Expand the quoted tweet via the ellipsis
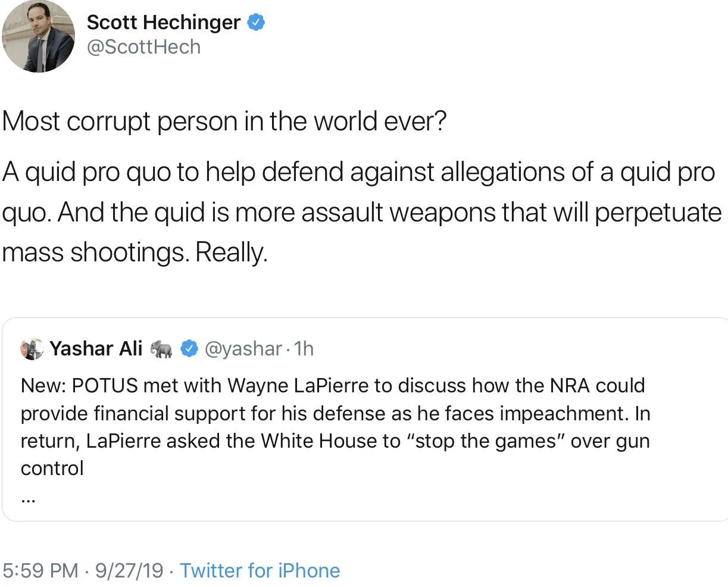Image resolution: width=728 pixels, height=587 pixels. coord(28,501)
